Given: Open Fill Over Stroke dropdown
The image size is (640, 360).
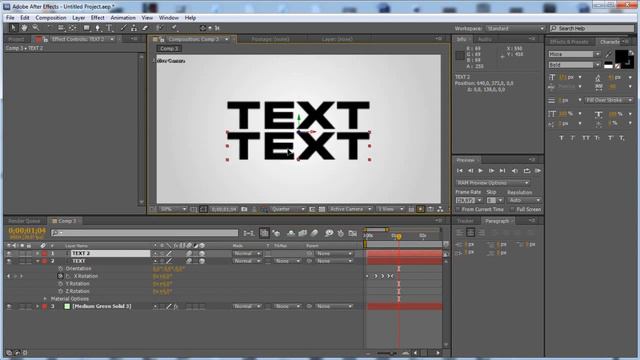Looking at the screenshot, I should 609,100.
